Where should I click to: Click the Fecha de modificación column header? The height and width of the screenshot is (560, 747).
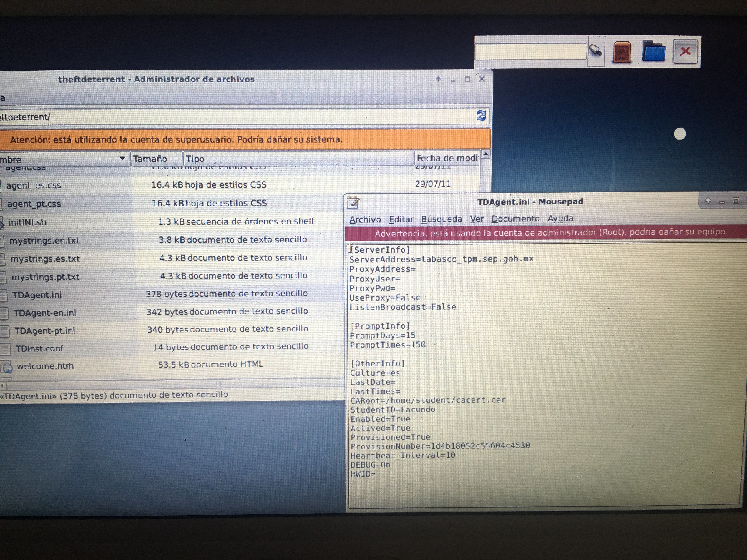tap(446, 158)
